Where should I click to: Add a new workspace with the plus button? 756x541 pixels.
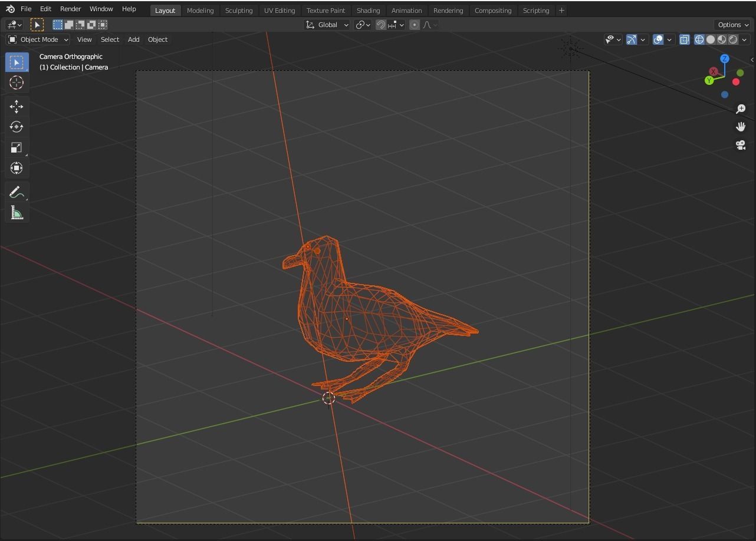(561, 10)
